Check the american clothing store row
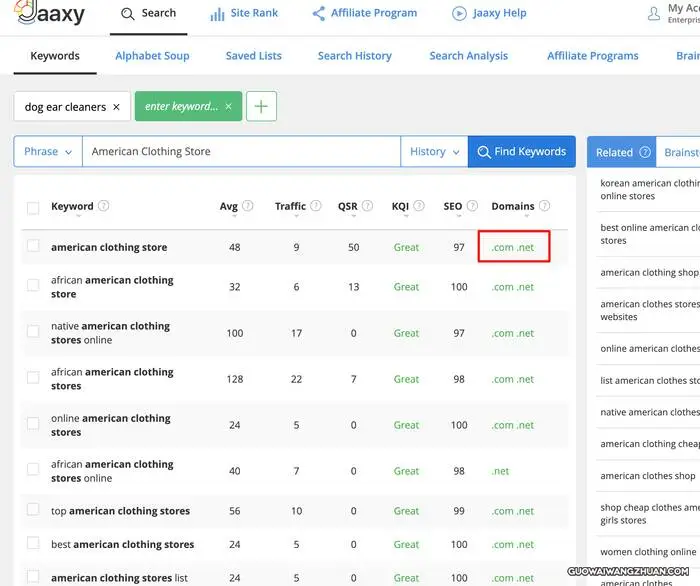The image size is (700, 586). (33, 245)
